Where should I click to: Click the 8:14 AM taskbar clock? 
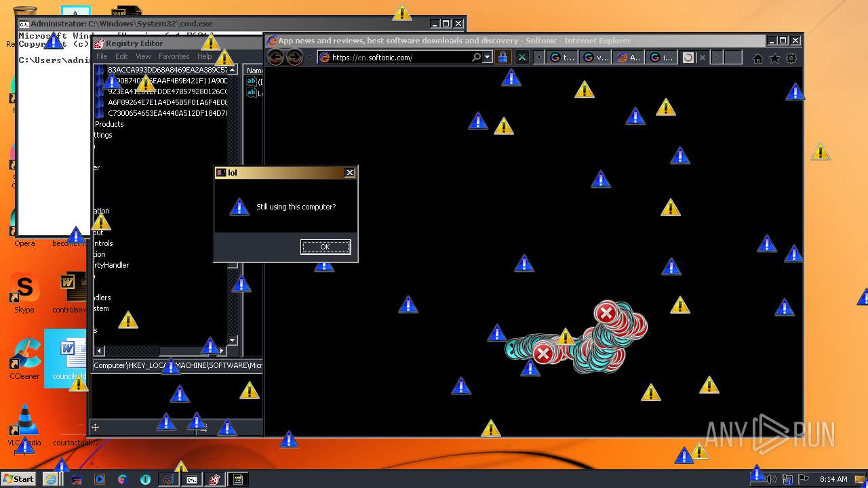point(833,479)
